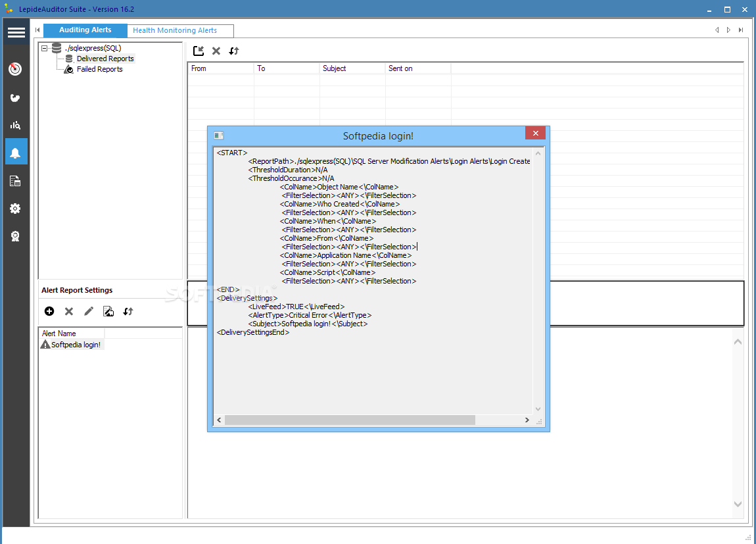
Task: Maximize the LepideAuditor Suite window
Action: click(727, 9)
